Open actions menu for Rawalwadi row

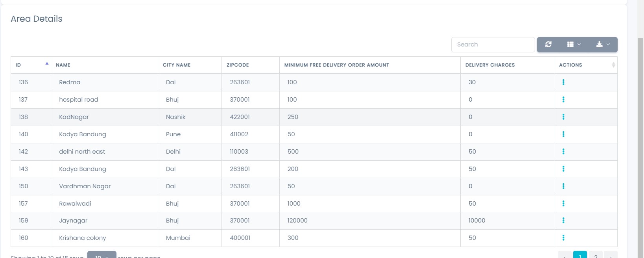point(563,204)
